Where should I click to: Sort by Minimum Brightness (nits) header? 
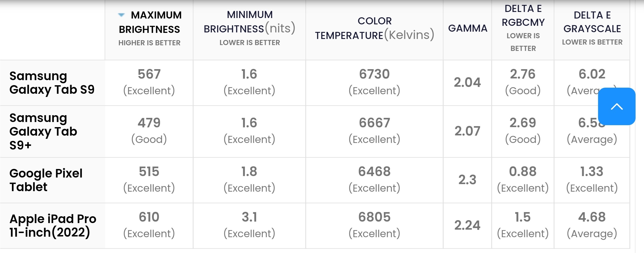click(249, 29)
